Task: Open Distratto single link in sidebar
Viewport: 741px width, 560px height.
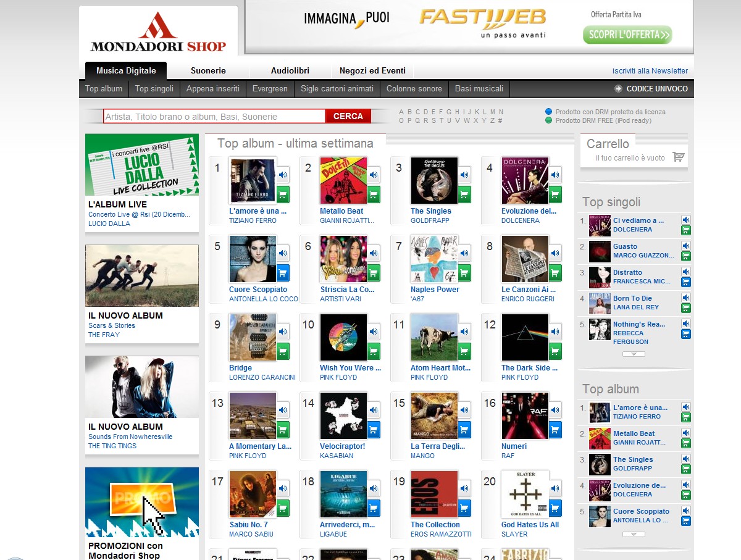Action: [627, 272]
